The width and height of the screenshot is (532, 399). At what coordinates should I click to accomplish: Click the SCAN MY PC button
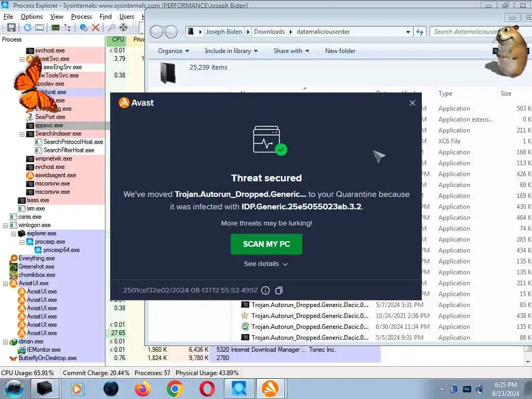click(x=267, y=244)
